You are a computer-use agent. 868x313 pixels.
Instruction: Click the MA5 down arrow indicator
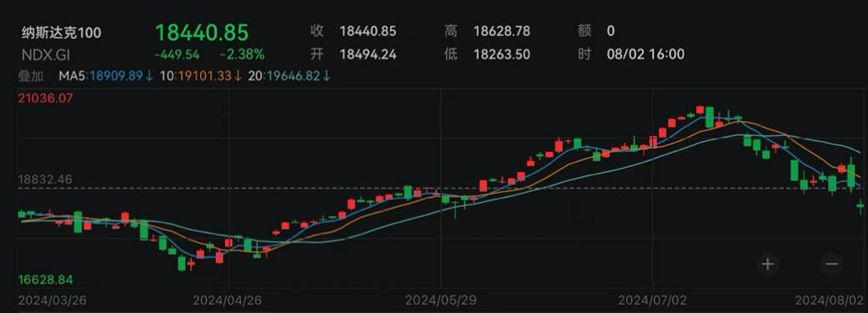tap(149, 76)
